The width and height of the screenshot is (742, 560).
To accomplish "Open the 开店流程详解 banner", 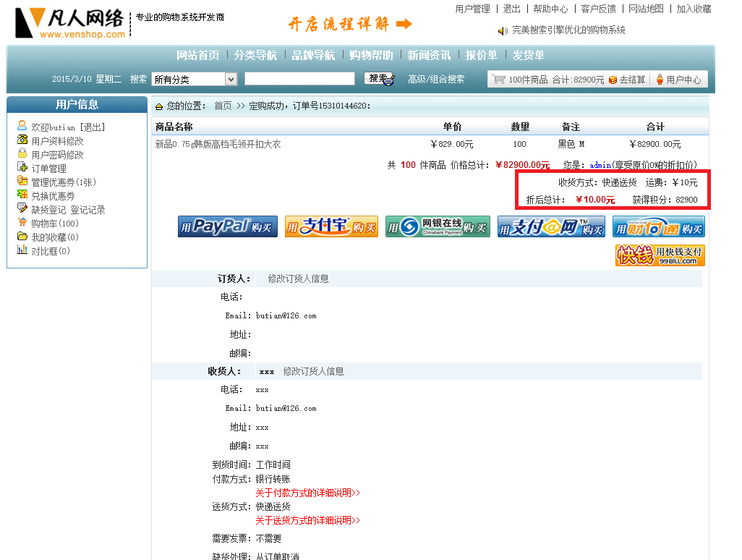I will 350,24.
